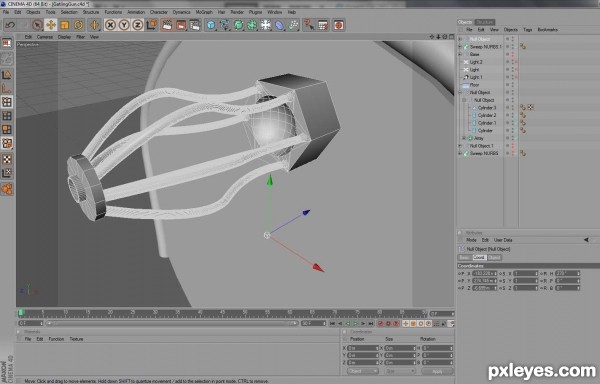Click the green play forward button

(355, 324)
